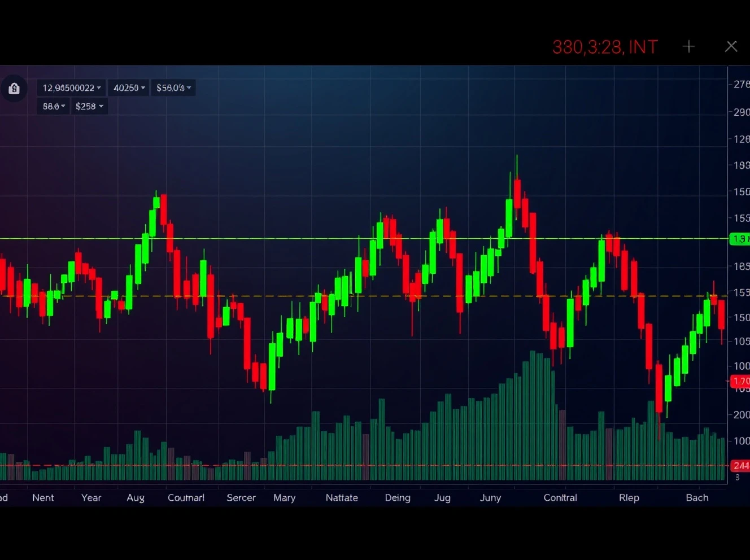Click the red 244 price marker near bottom right
Image resolution: width=750 pixels, height=560 pixels.
(x=740, y=466)
